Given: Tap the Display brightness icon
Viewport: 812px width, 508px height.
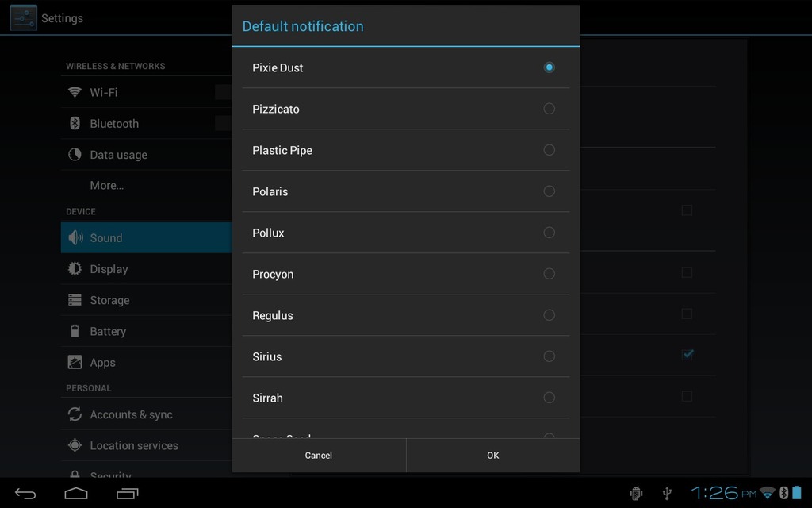Looking at the screenshot, I should click(75, 268).
